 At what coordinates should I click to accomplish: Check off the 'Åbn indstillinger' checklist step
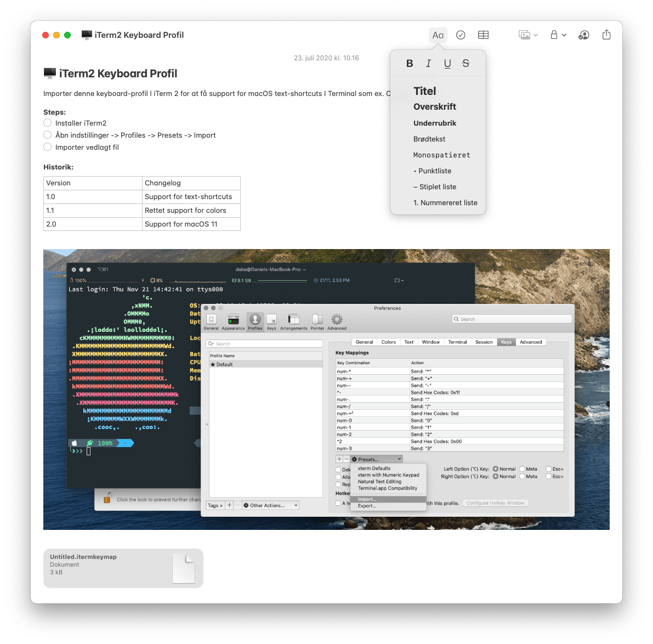point(48,135)
